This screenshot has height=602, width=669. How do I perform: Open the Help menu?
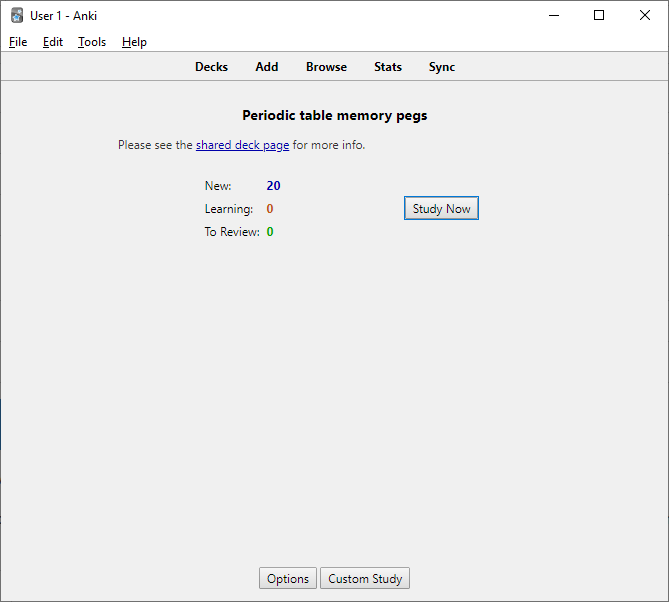(x=134, y=42)
